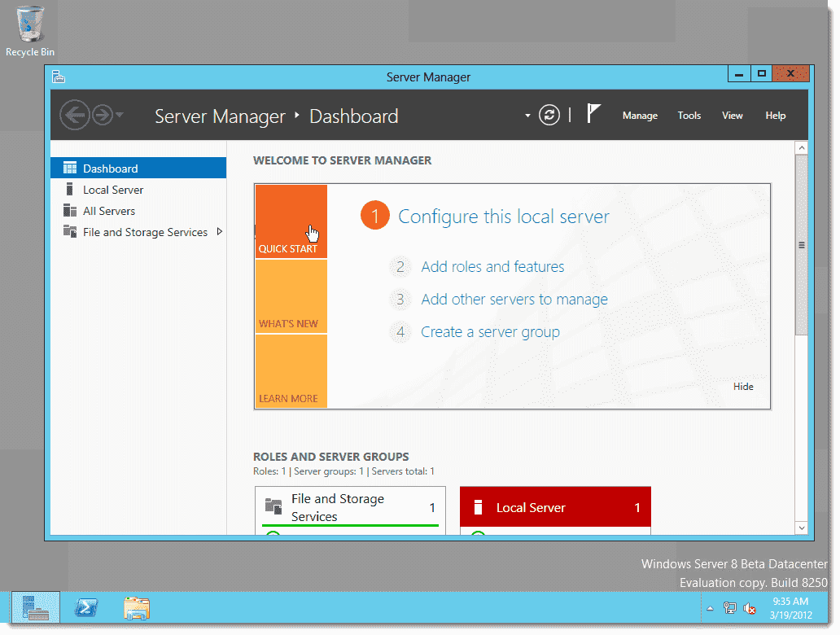This screenshot has height=635, width=840.
Task: Click the scrollbar down arrow
Action: [802, 528]
